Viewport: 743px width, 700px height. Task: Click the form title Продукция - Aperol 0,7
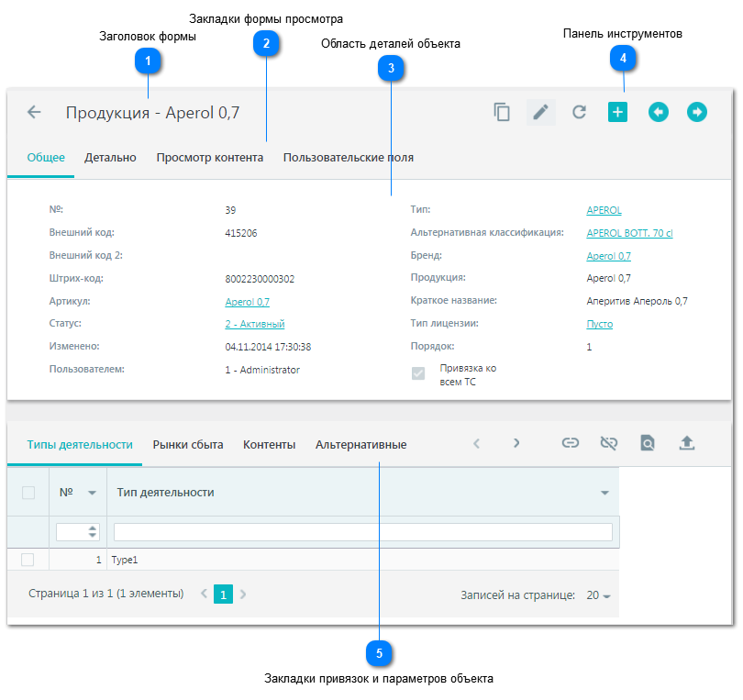click(x=152, y=113)
